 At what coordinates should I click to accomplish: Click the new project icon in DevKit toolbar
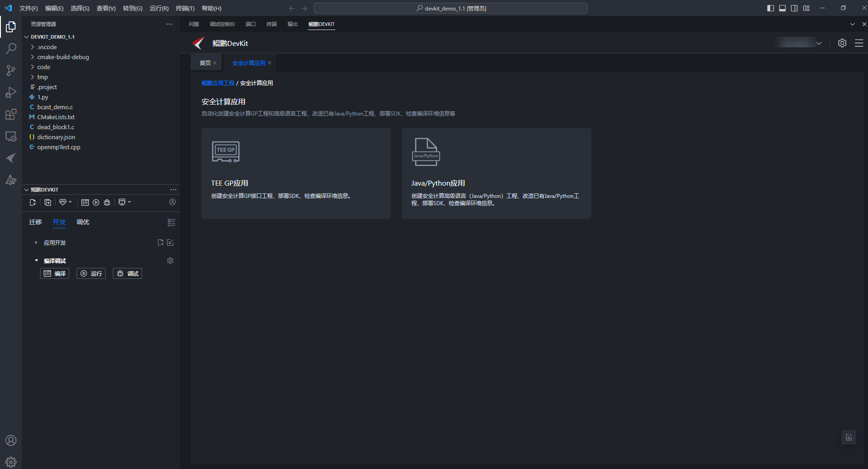pyautogui.click(x=33, y=202)
